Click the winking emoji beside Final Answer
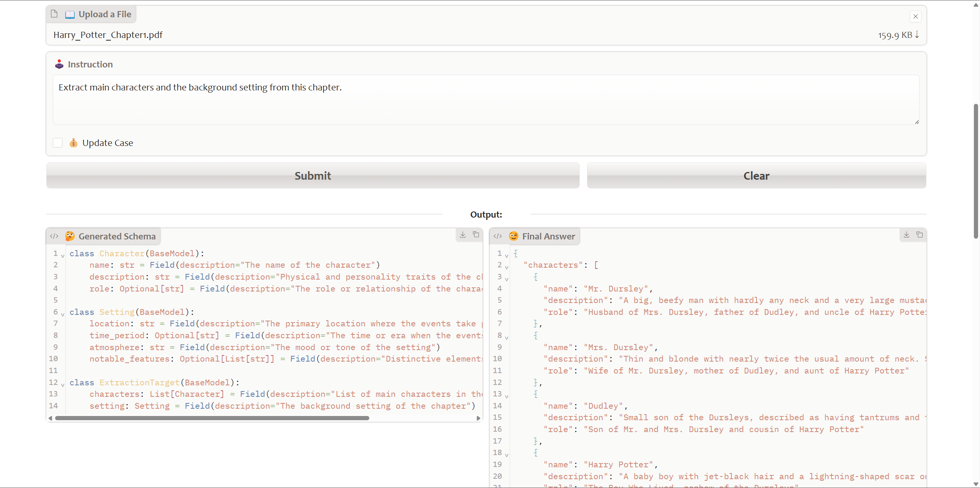 (514, 236)
